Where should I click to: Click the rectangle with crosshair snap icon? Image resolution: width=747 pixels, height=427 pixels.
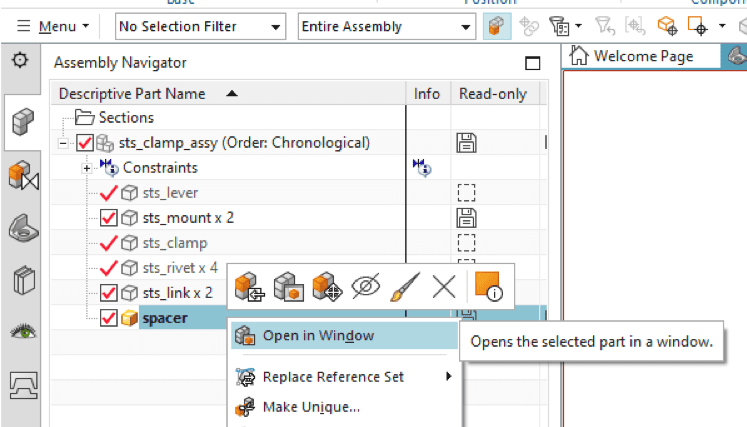[x=697, y=25]
